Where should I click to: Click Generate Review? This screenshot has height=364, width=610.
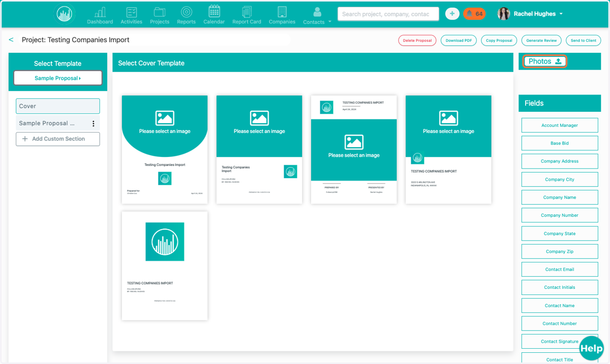pyautogui.click(x=541, y=41)
